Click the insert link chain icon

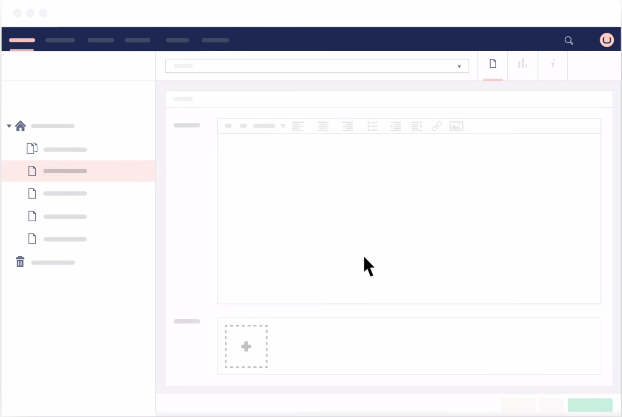[436, 126]
